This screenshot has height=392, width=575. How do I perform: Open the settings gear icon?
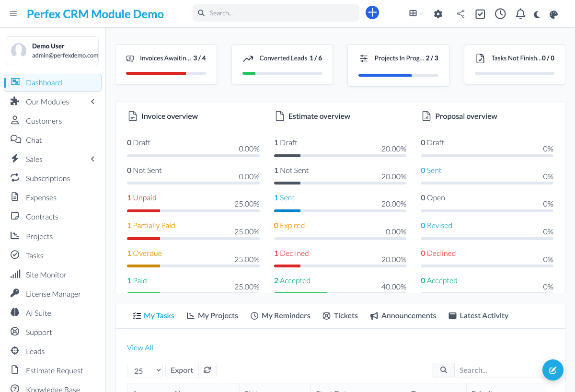[438, 14]
